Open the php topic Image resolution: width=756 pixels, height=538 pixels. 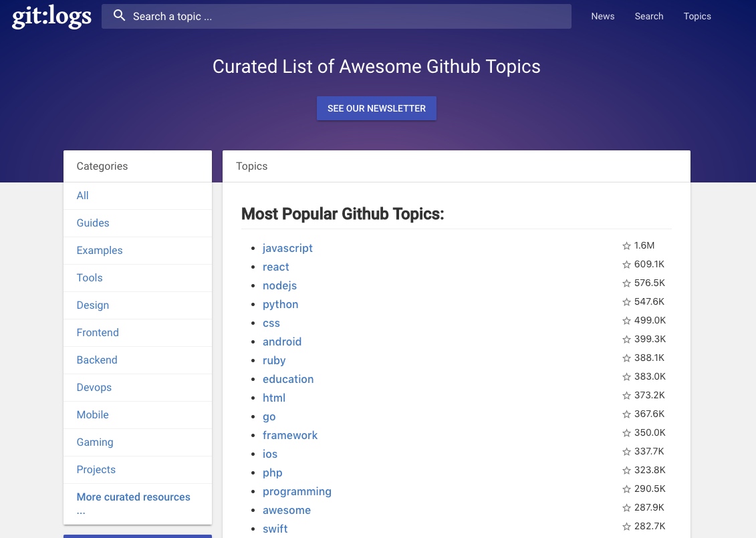tap(273, 473)
